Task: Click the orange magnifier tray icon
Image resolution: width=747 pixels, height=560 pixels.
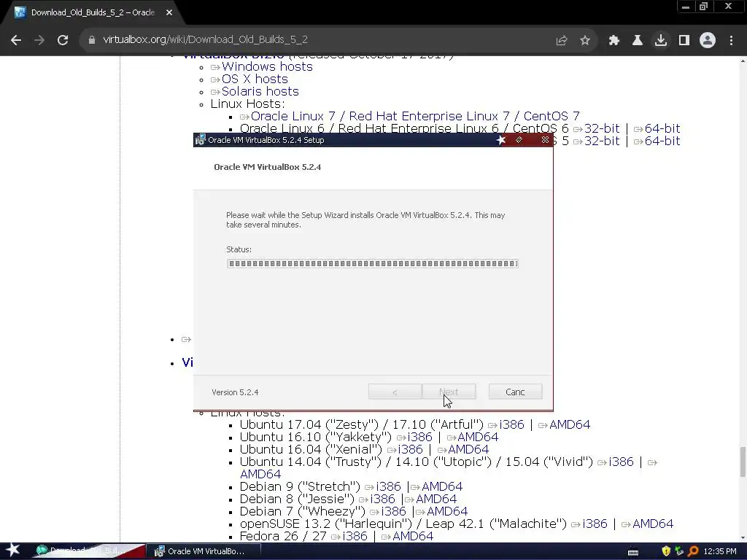Action: [693, 551]
